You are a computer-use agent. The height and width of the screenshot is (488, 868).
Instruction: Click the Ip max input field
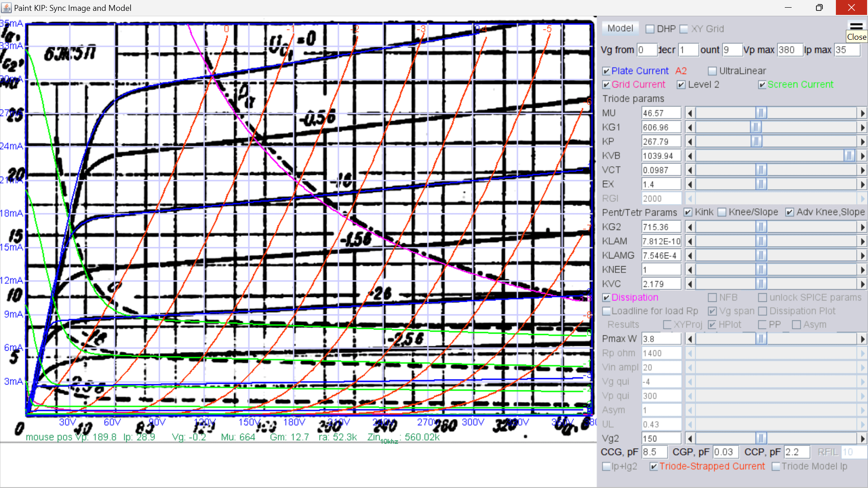[x=847, y=50]
